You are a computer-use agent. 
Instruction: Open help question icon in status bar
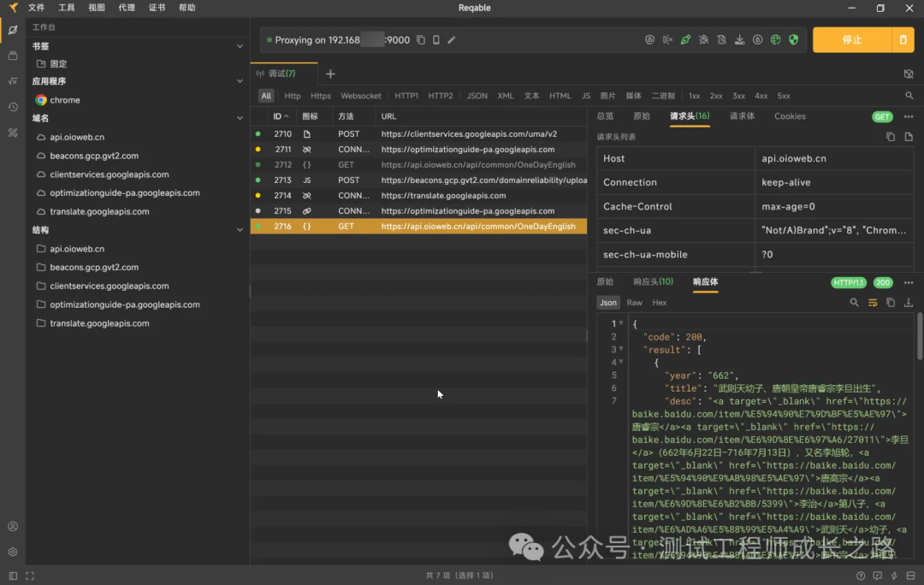point(861,576)
